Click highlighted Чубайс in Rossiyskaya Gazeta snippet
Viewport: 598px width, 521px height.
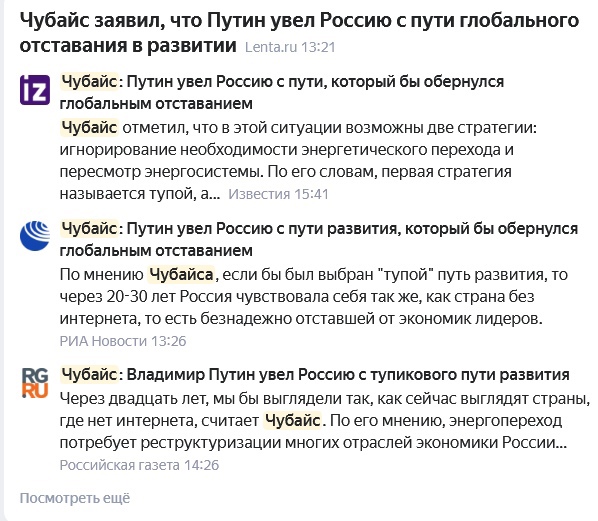click(x=293, y=421)
